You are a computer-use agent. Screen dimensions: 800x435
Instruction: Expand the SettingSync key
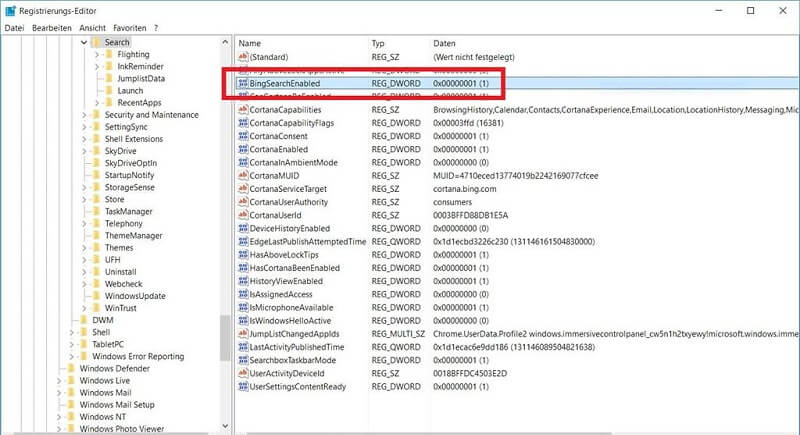[84, 127]
